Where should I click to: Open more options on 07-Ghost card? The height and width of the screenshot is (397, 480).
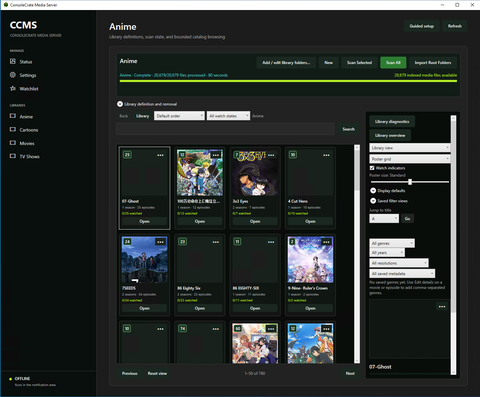point(160,155)
